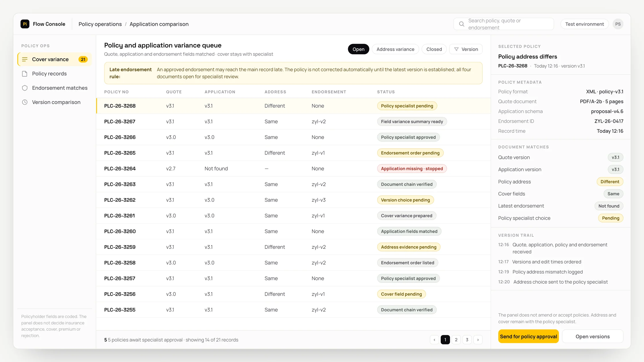Viewport: 644px width, 362px height.
Task: Open the Version filter dropdown
Action: 466,49
